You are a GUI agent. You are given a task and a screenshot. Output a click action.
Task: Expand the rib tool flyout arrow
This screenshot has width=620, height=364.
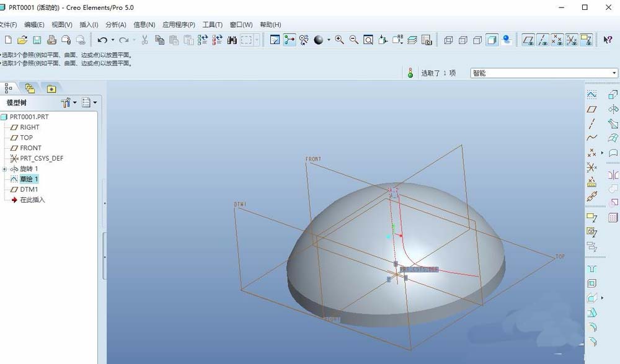point(602,298)
